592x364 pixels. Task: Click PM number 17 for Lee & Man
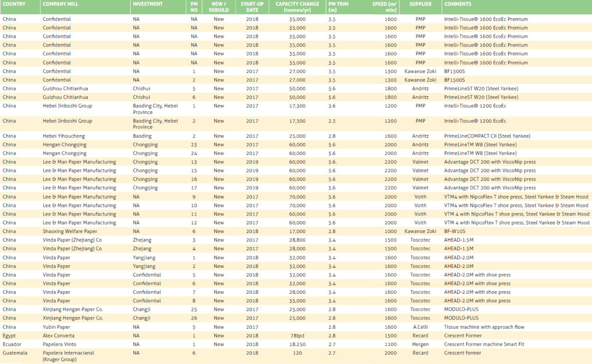[194, 188]
